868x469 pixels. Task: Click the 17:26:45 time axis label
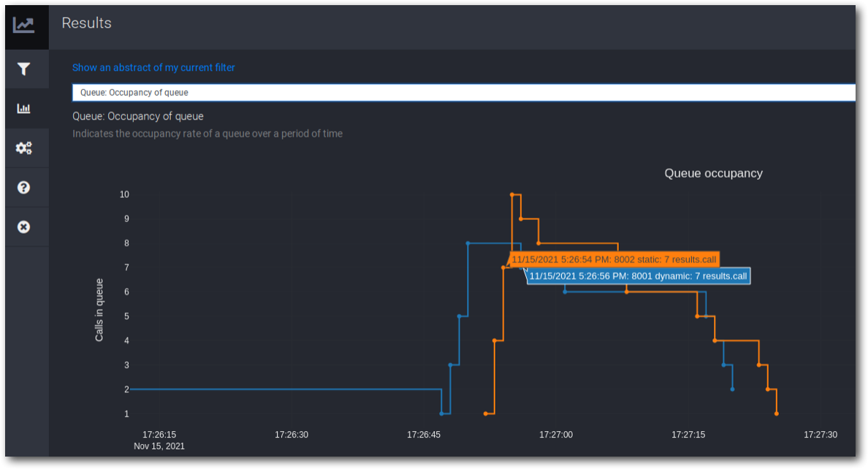pos(424,435)
